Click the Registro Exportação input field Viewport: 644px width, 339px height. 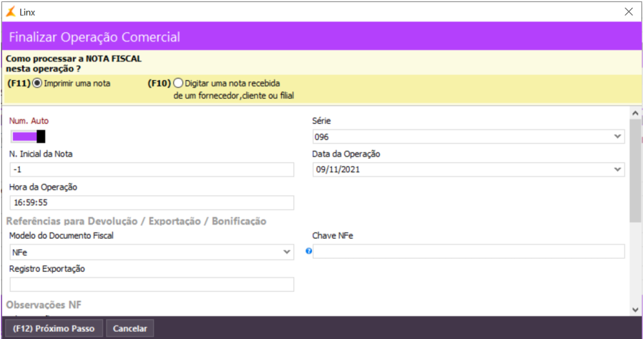(152, 285)
